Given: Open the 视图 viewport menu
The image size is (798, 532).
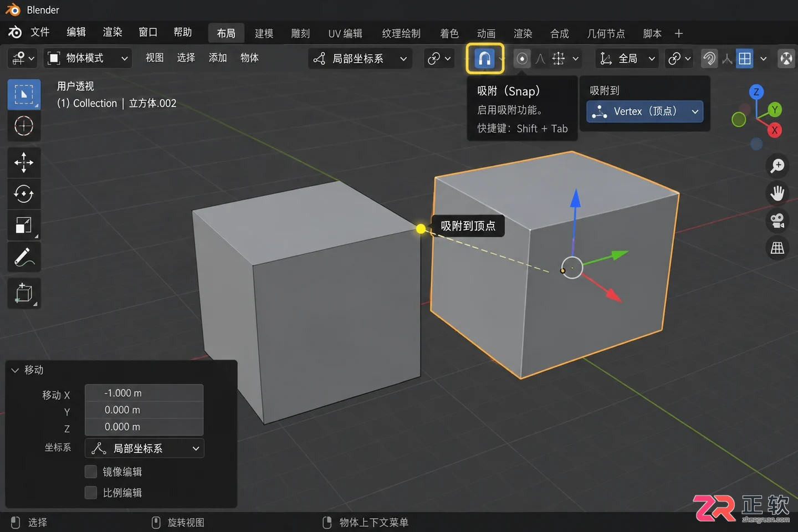Looking at the screenshot, I should click(x=155, y=58).
